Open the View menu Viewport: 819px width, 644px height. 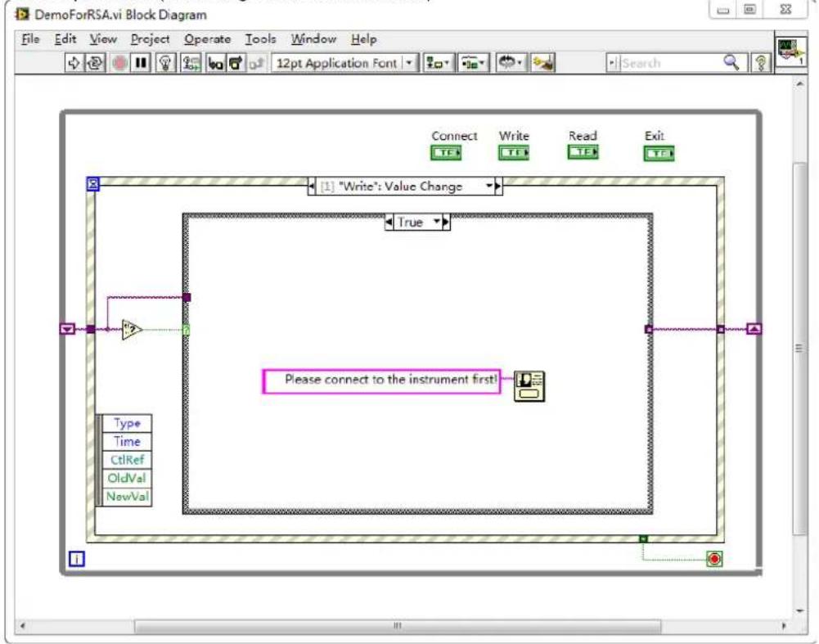click(x=103, y=39)
